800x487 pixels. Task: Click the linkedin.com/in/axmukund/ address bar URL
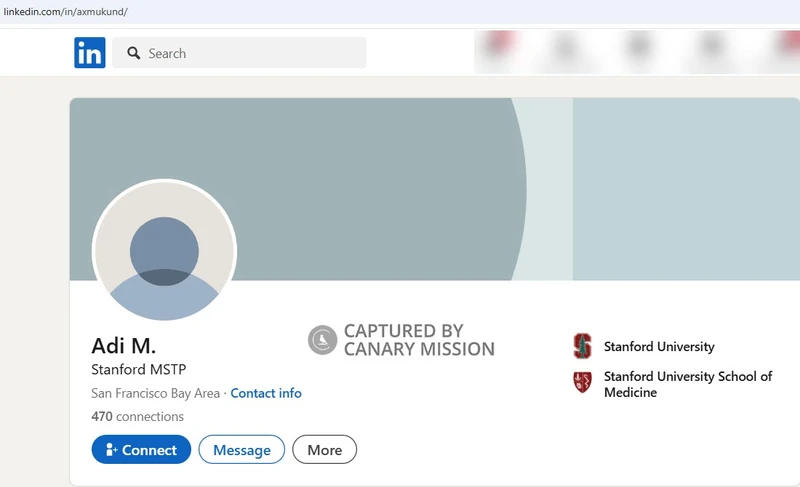click(x=65, y=12)
